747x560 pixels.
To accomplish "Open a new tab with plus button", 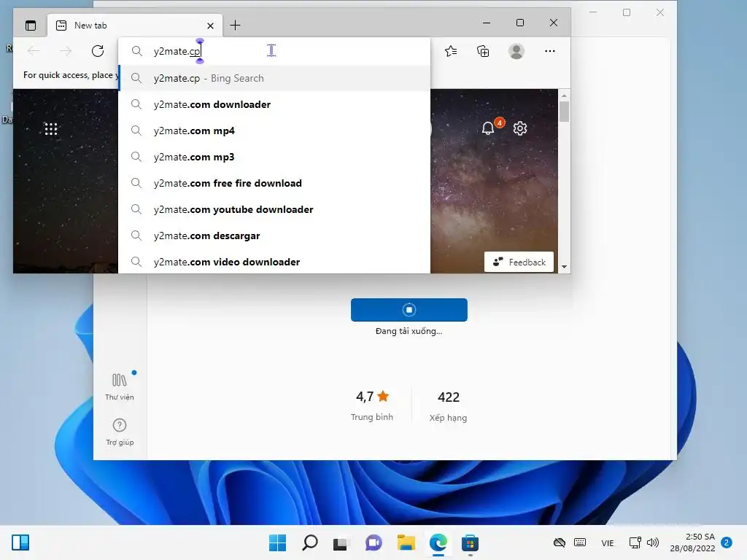I will (x=235, y=26).
